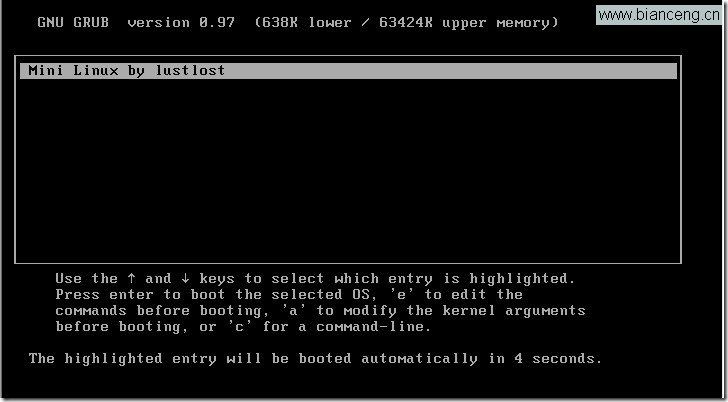Image resolution: width=728 pixels, height=402 pixels.
Task: Click the 'c' key hint for command-line
Action: [241, 326]
